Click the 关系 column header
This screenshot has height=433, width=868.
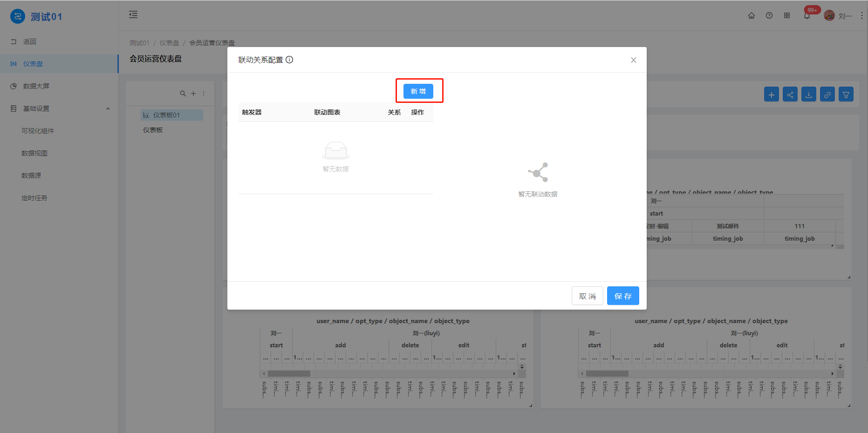tap(394, 112)
